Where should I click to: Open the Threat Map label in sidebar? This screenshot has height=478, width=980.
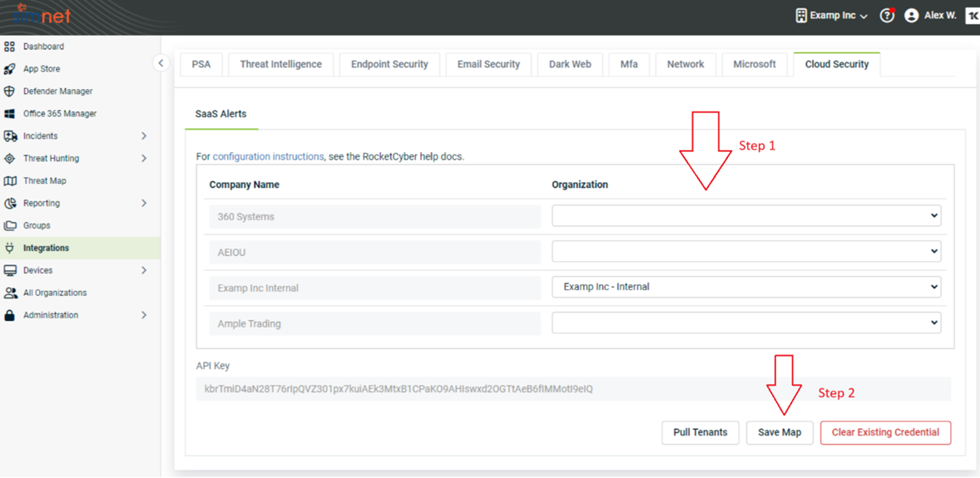pos(44,180)
